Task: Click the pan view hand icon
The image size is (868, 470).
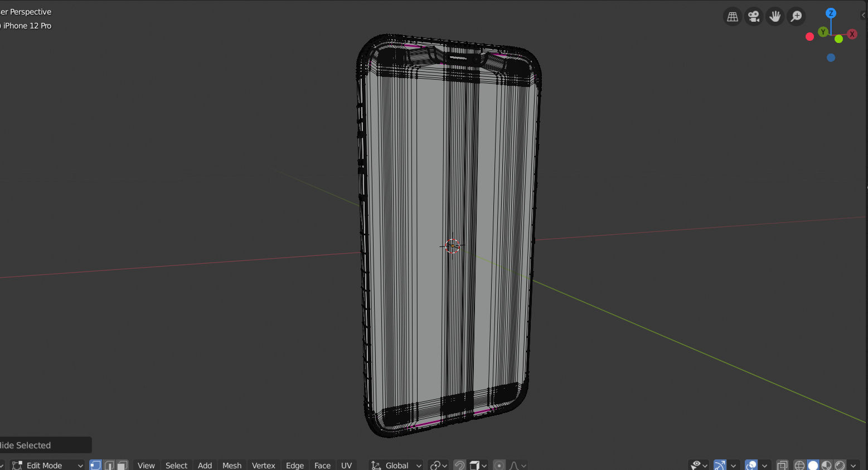Action: (775, 17)
